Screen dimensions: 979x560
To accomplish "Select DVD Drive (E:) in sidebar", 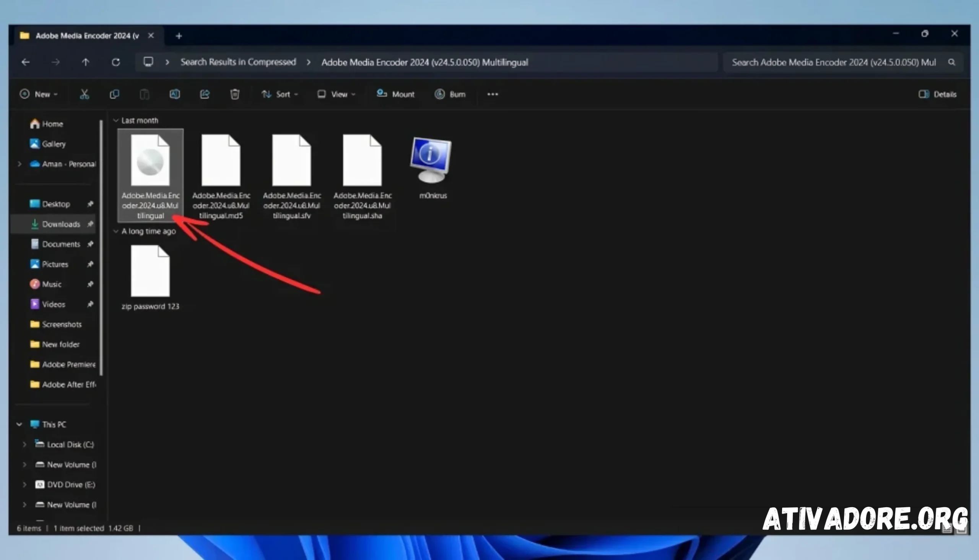I will 65,484.
